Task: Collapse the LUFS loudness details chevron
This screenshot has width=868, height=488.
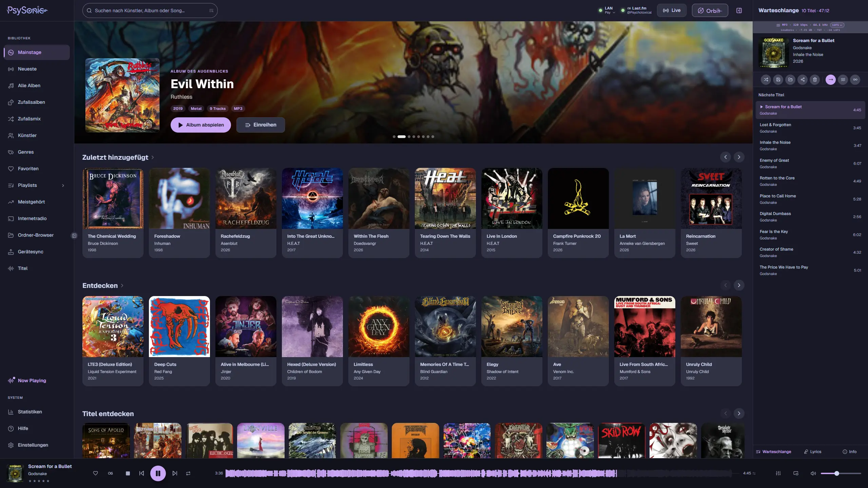Action: point(837,25)
